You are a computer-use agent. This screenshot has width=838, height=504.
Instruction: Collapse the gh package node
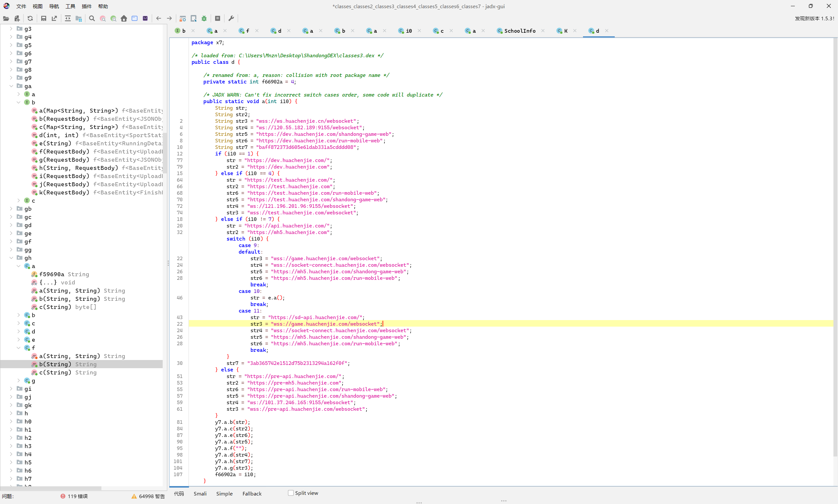coord(11,258)
